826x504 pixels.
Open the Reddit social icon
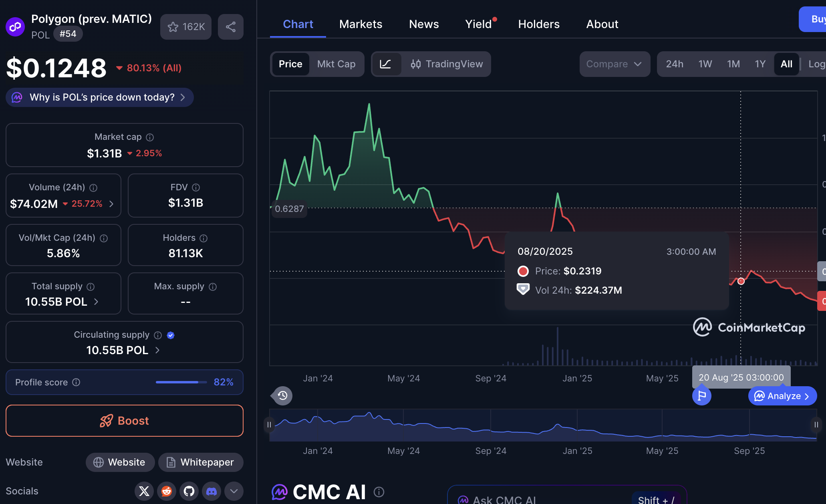click(x=167, y=491)
